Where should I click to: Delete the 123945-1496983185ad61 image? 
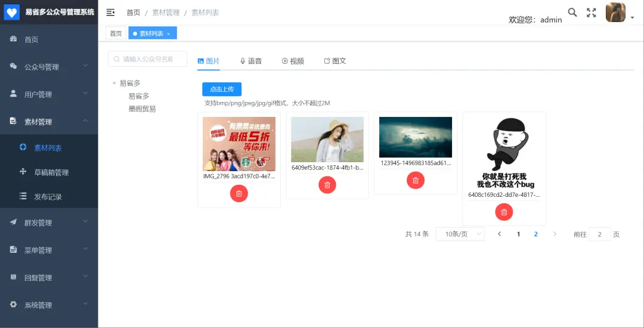pyautogui.click(x=416, y=180)
